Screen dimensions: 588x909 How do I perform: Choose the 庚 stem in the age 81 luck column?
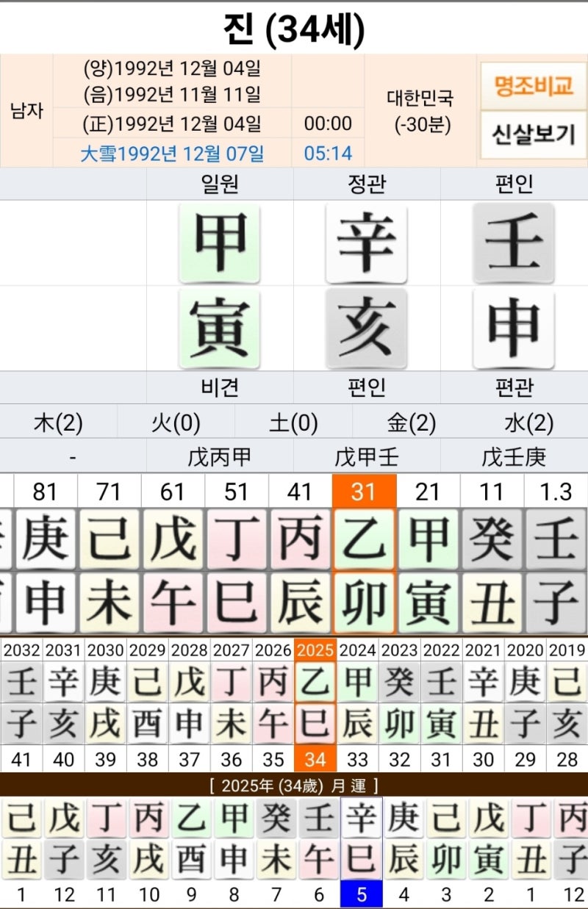point(46,540)
